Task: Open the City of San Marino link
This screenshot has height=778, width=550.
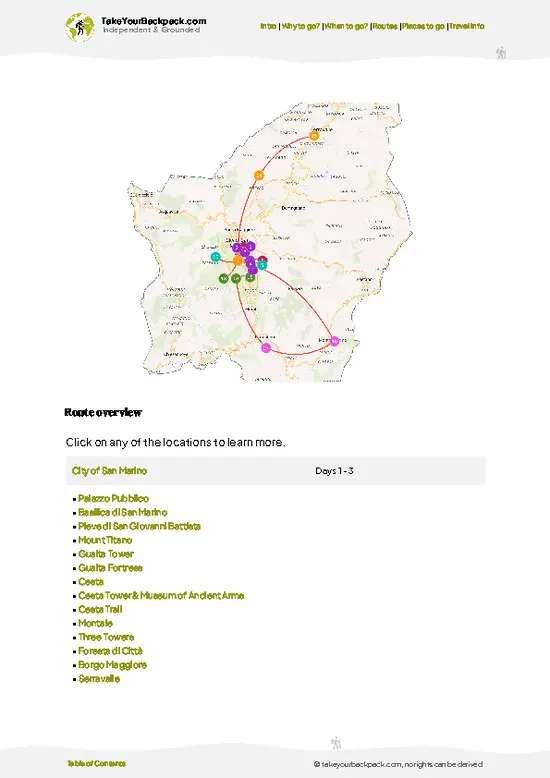Action: 109,470
